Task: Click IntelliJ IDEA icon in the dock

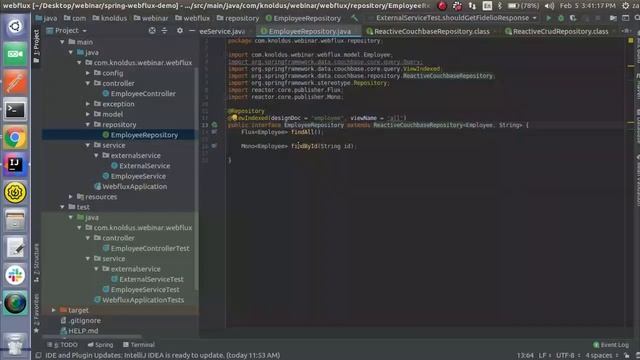Action: pos(15,165)
